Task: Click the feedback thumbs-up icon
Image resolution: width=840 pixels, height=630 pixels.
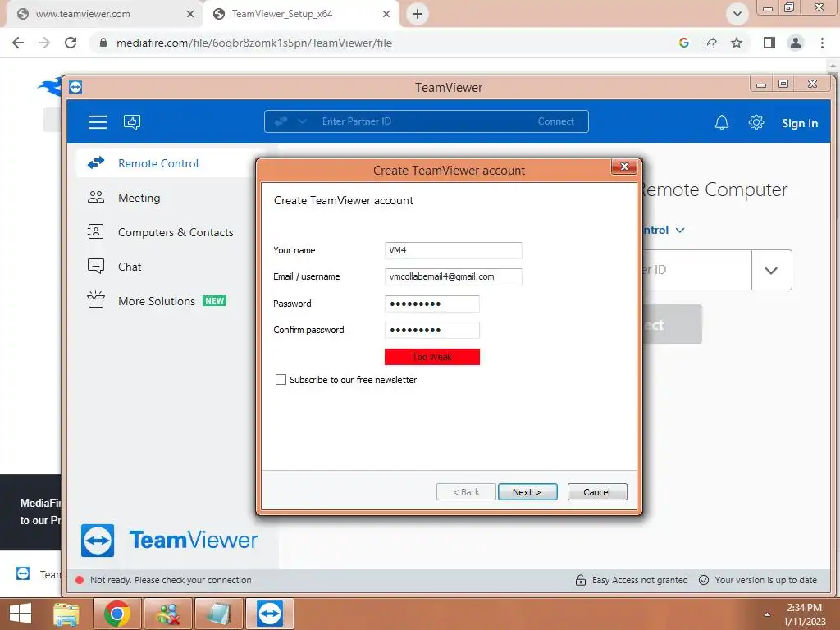Action: click(x=132, y=122)
